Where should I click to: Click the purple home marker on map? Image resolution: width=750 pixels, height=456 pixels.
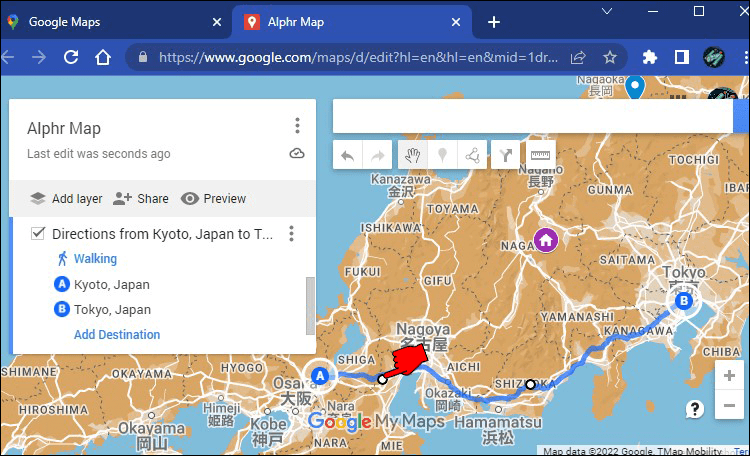point(546,240)
